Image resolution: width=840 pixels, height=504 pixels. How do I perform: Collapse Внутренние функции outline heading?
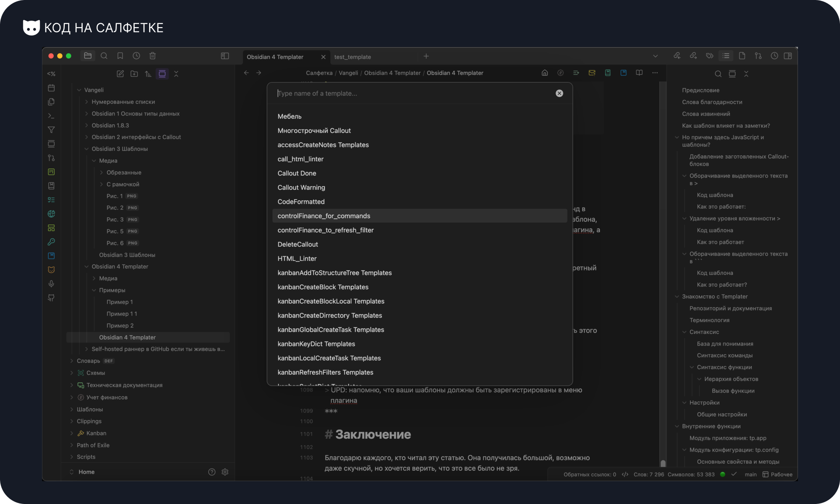tap(677, 427)
